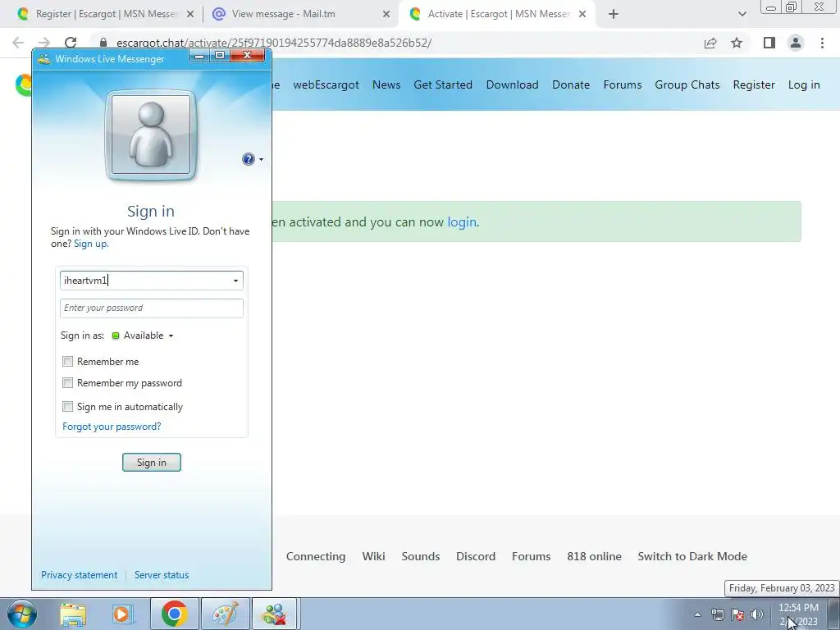This screenshot has width=840, height=630.
Task: Open the footer Connecting link
Action: click(x=316, y=556)
